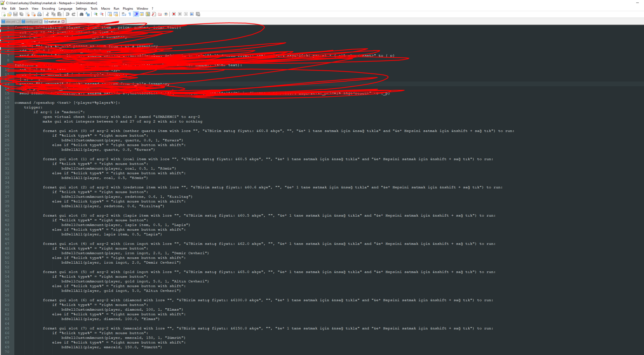The image size is (644, 355).
Task: Close the config.yml tab
Action: pos(41,21)
